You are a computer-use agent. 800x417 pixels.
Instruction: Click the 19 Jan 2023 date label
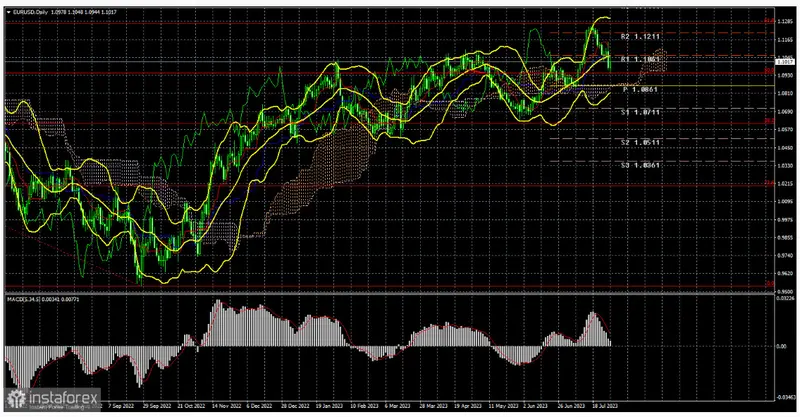click(x=330, y=406)
